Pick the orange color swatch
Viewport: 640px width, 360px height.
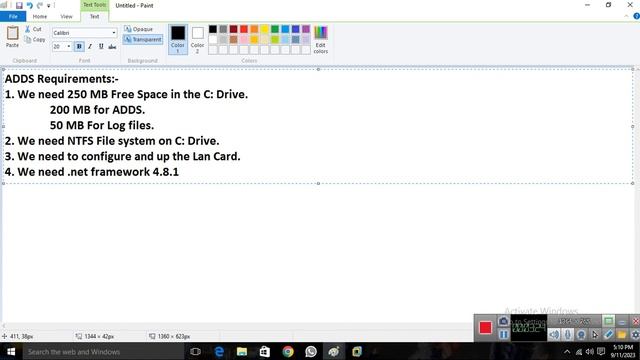point(254,29)
